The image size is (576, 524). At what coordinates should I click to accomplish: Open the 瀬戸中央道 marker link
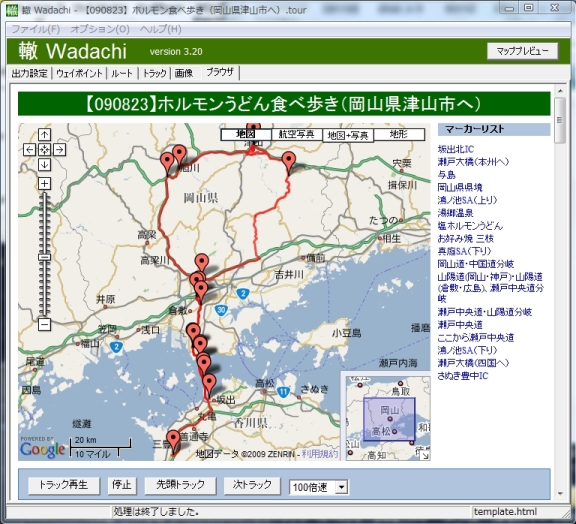460,325
